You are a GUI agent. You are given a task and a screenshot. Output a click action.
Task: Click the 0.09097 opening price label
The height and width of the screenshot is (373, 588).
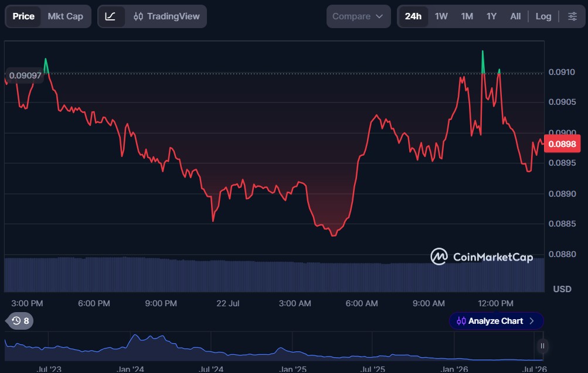(x=25, y=76)
